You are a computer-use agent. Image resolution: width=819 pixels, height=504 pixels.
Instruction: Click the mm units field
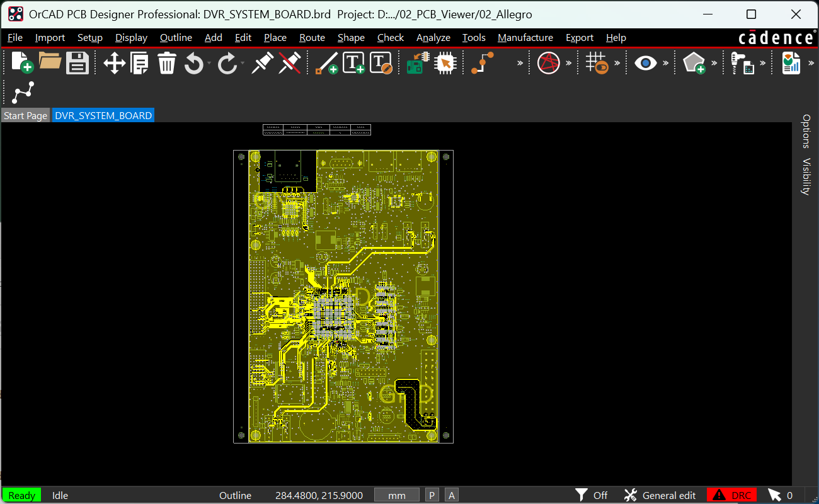397,495
